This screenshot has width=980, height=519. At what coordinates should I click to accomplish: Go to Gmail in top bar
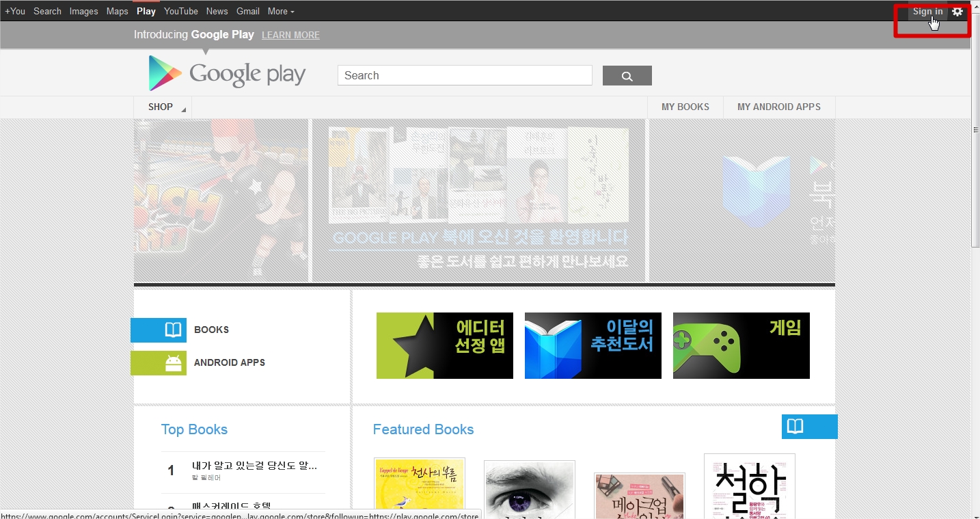tap(248, 12)
